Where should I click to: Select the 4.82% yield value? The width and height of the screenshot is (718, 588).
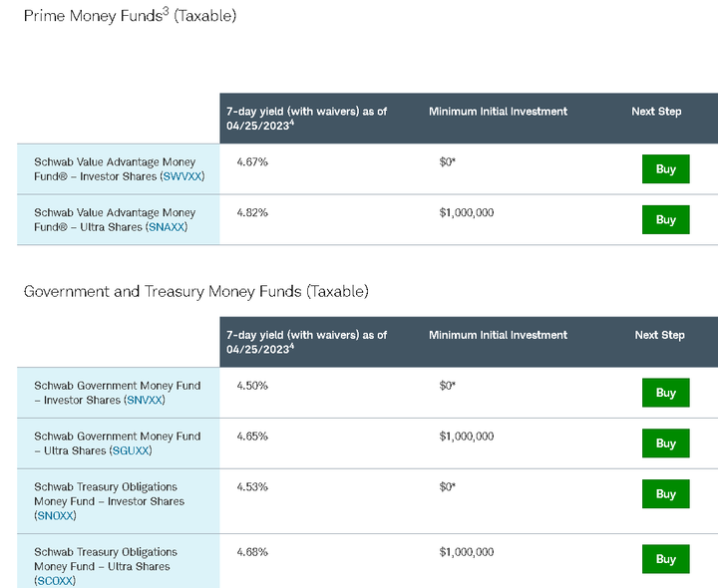click(x=252, y=213)
